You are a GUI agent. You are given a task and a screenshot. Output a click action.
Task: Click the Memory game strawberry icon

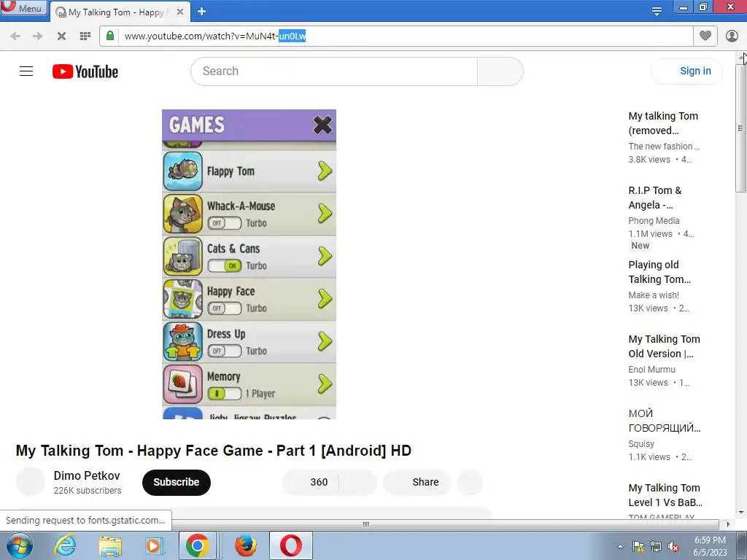click(x=183, y=384)
